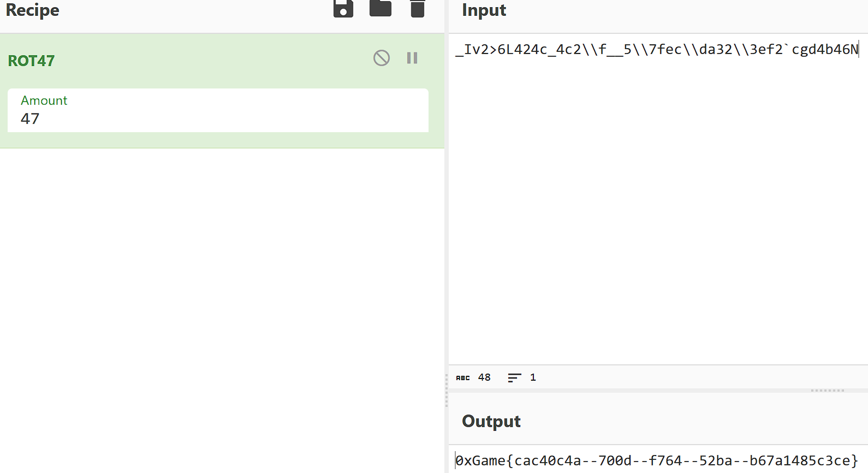Open the Load recipe folder icon
This screenshot has width=868, height=473.
[x=381, y=9]
